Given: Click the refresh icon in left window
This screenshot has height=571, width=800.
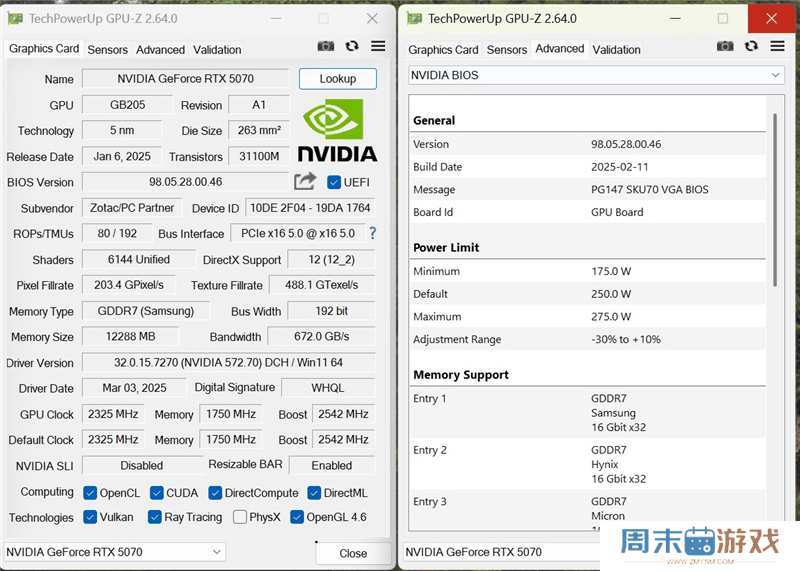Looking at the screenshot, I should click(x=352, y=46).
